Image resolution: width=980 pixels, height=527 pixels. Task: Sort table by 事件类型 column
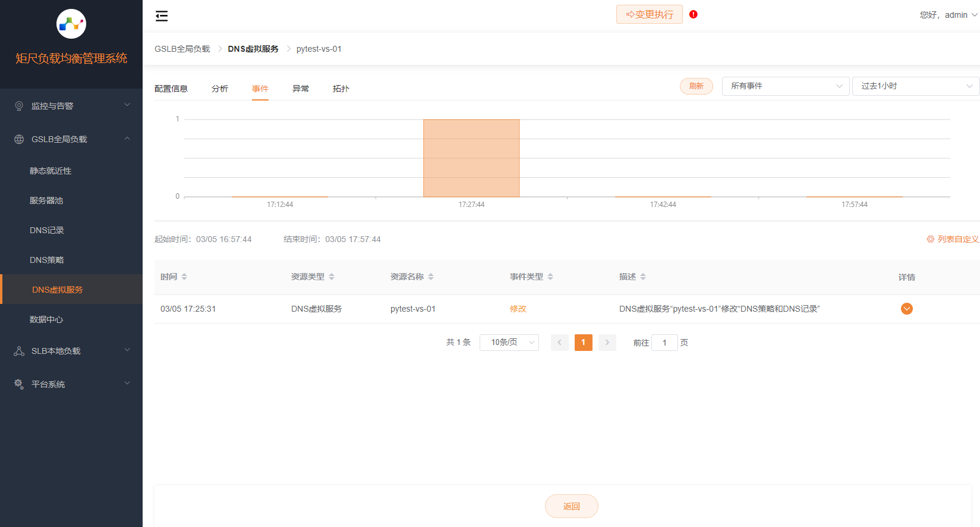pos(550,277)
